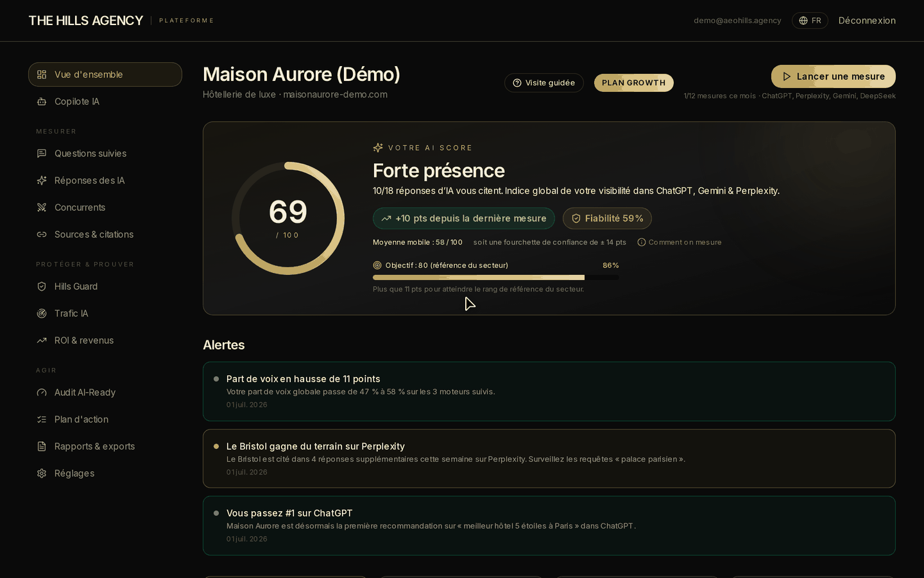This screenshot has width=924, height=578.
Task: Click the sparkle icon beside VOTRE AI SCORE
Action: click(x=378, y=148)
